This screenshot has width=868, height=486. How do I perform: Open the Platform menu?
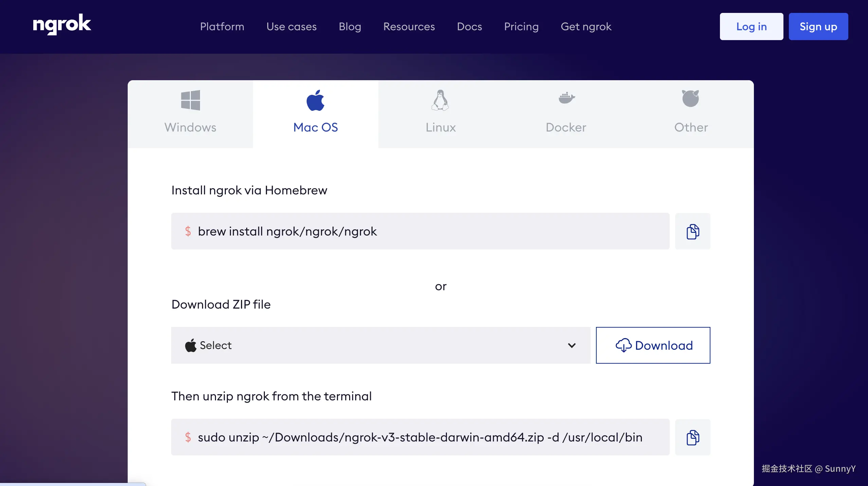pyautogui.click(x=222, y=27)
